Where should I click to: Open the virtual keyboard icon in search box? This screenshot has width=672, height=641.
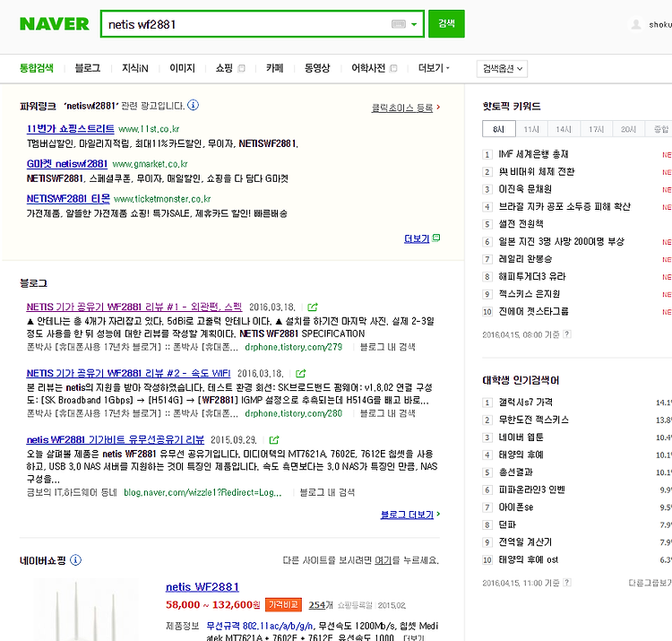pyautogui.click(x=398, y=24)
